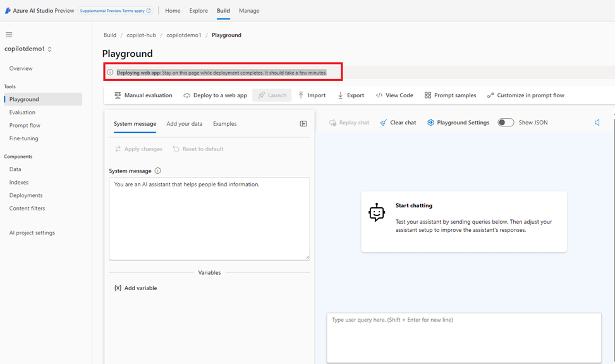Click the View Code brackets icon
The image size is (615, 364).
click(379, 95)
